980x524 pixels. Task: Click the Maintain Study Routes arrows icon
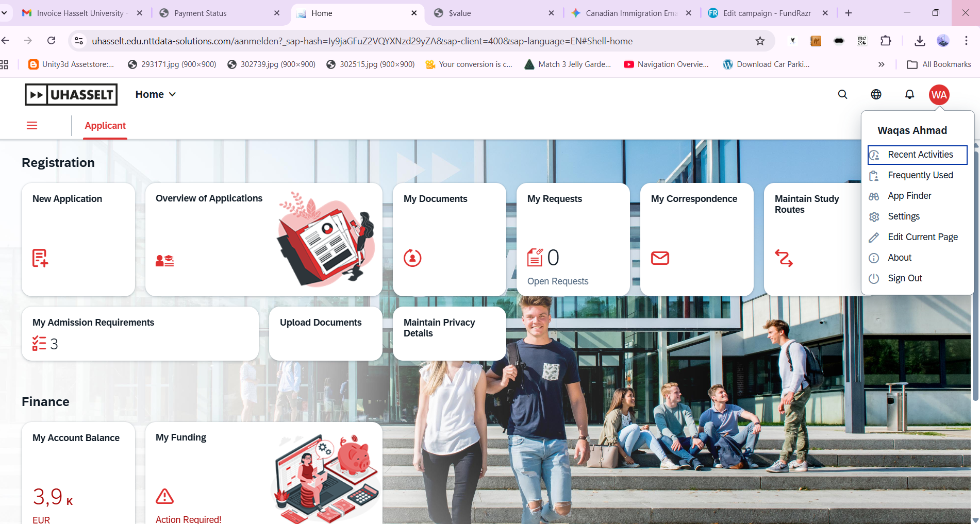tap(784, 258)
